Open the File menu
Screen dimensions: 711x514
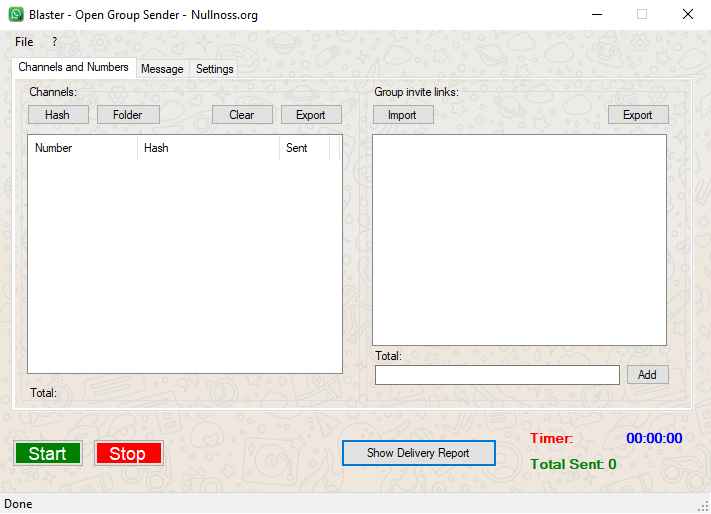point(24,42)
